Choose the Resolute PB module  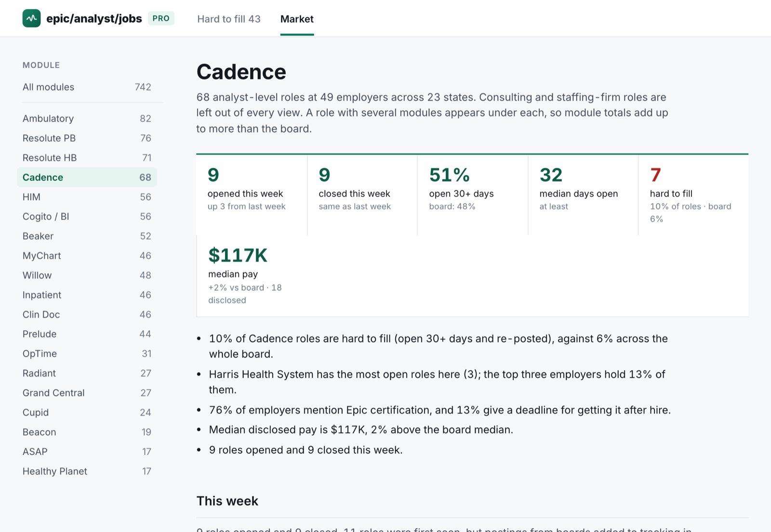87,138
